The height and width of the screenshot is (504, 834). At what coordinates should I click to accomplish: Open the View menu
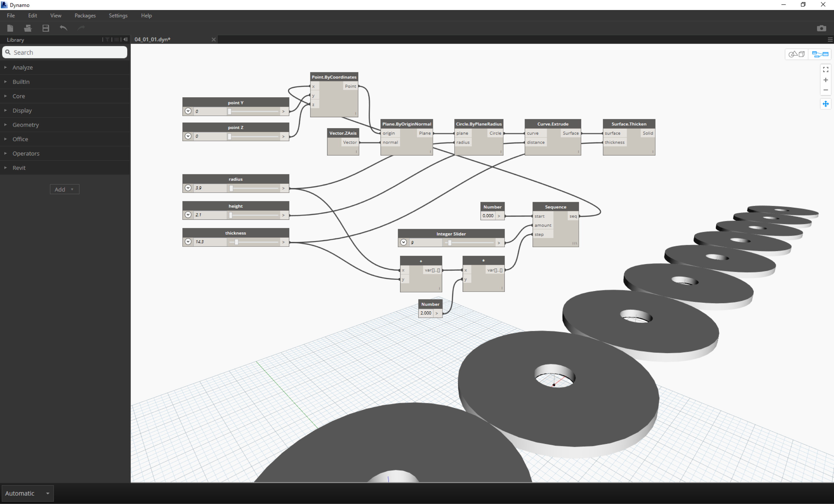56,16
